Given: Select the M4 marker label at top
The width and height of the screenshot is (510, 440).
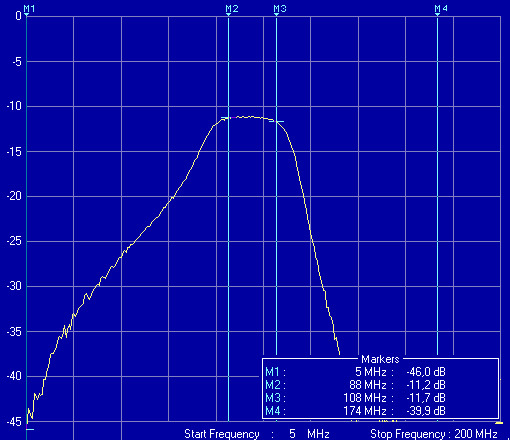Looking at the screenshot, I should 441,9.
